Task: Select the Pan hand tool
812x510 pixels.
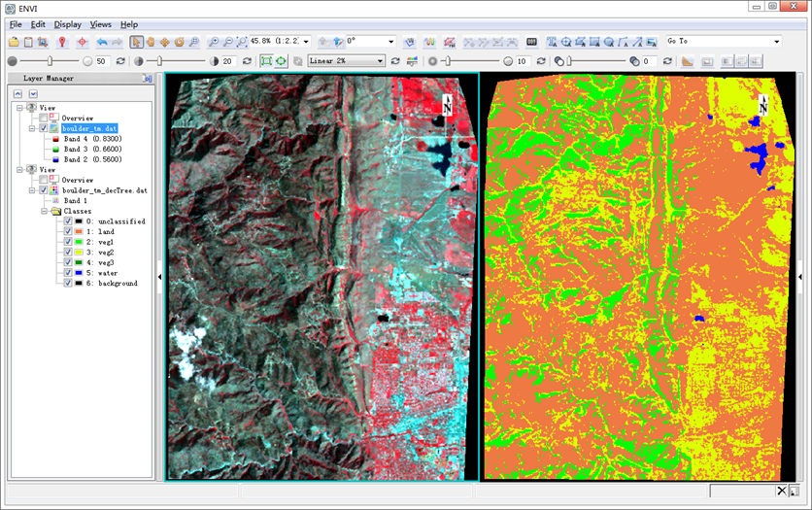Action: click(x=152, y=42)
